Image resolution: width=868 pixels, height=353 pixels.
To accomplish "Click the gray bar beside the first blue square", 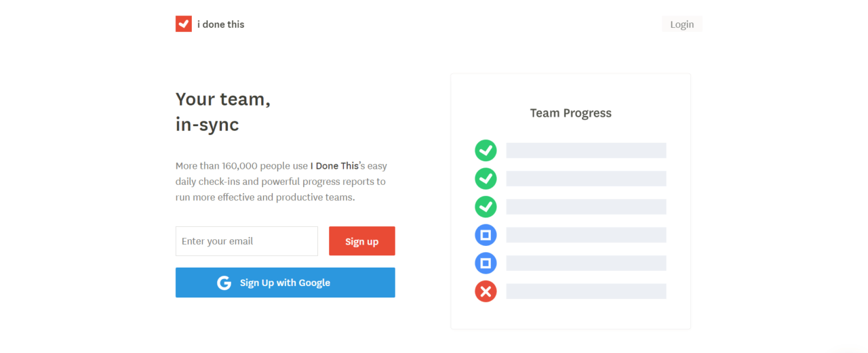I will (x=586, y=235).
